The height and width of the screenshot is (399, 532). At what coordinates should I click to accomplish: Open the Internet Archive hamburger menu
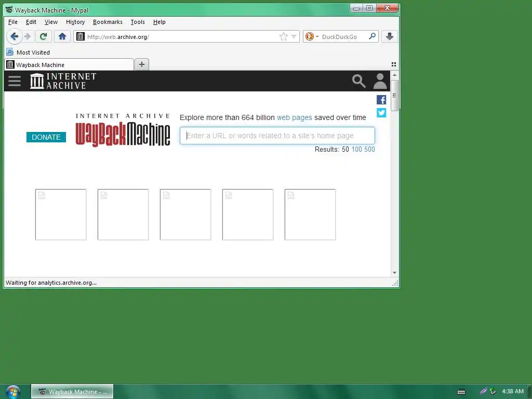(x=15, y=81)
